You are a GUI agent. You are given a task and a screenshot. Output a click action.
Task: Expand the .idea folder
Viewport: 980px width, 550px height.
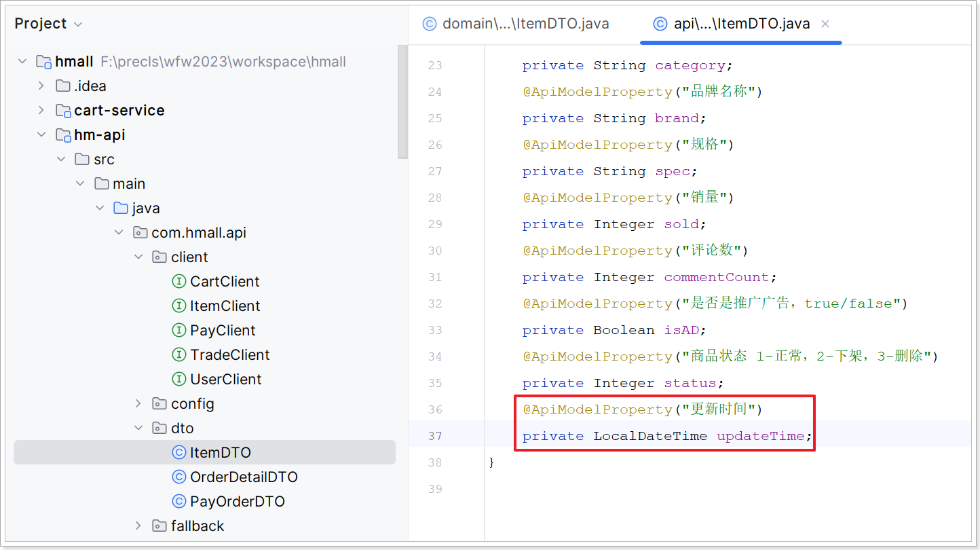(x=41, y=86)
